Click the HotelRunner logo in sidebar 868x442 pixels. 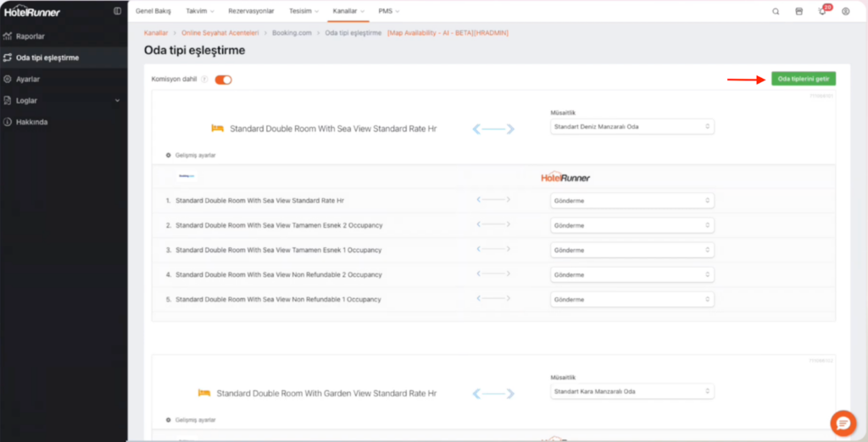coord(32,12)
